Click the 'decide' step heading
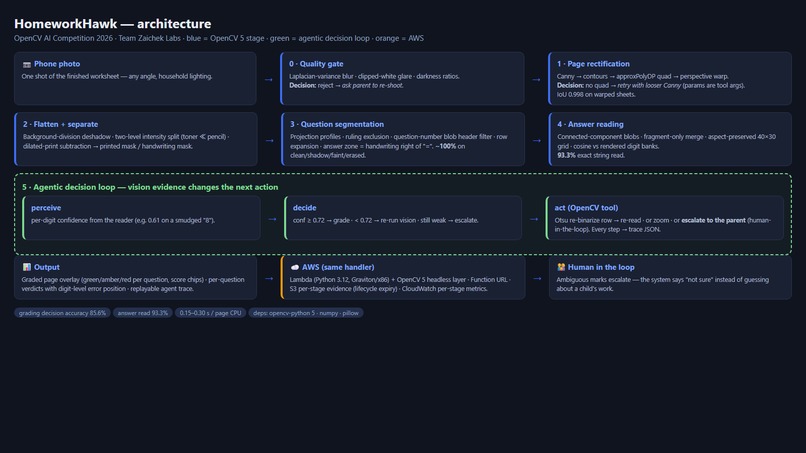This screenshot has height=453, width=806. [x=304, y=208]
